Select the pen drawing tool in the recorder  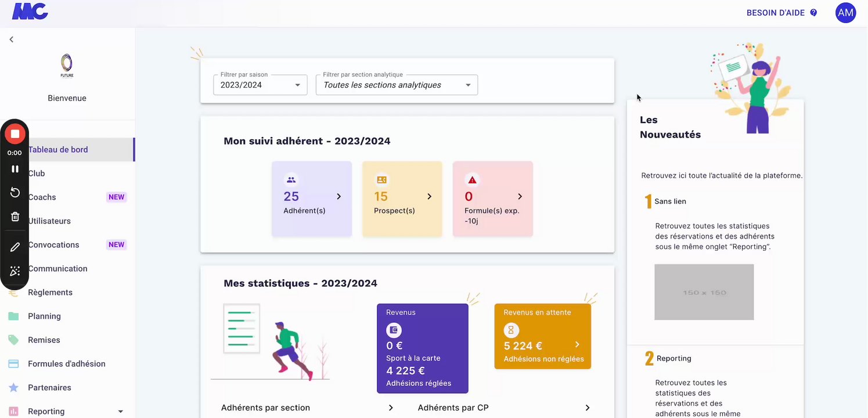point(15,247)
